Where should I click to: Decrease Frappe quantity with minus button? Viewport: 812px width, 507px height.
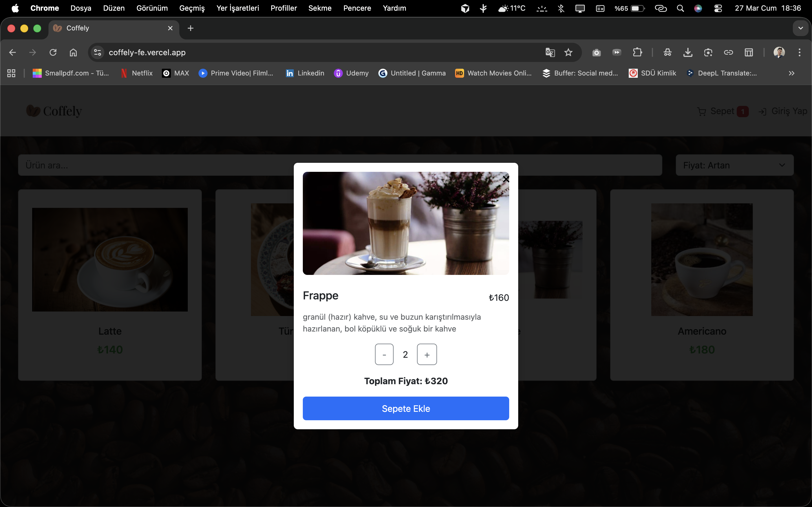(384, 354)
